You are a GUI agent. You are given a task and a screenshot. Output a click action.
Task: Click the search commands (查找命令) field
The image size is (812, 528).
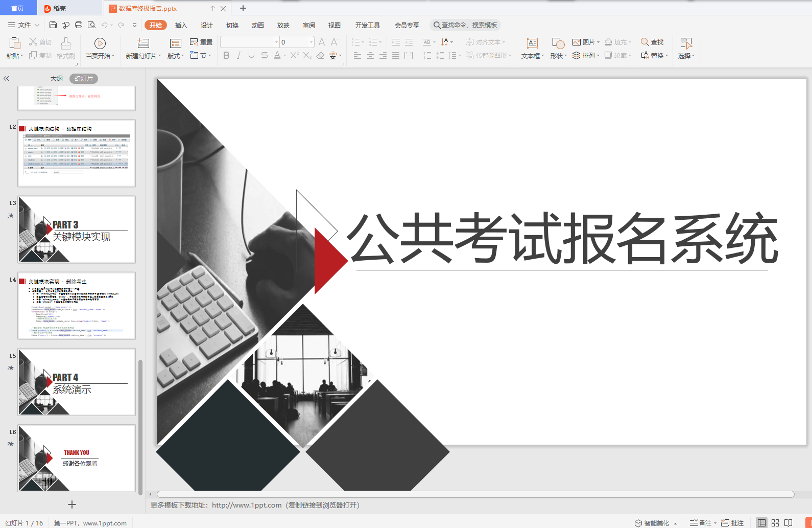pos(465,25)
